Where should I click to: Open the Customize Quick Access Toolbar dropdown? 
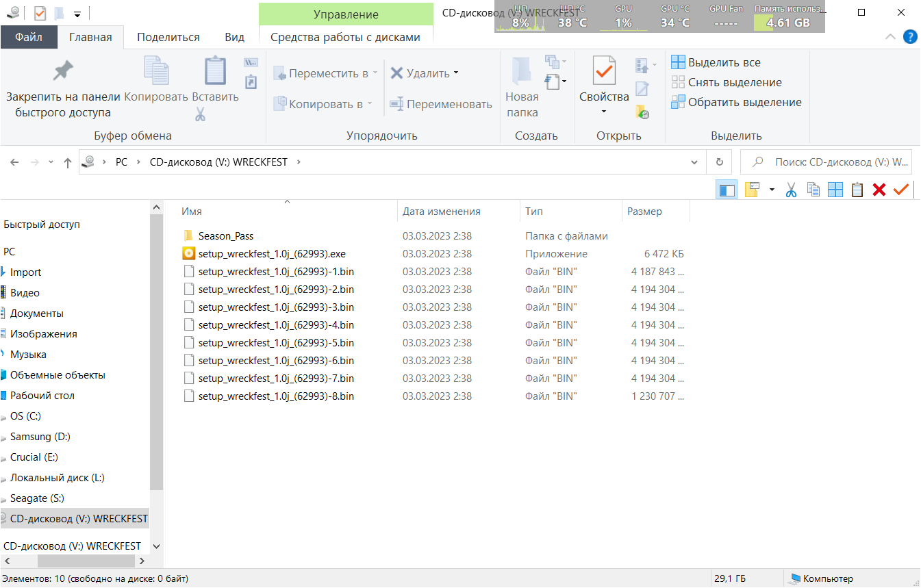click(x=77, y=13)
